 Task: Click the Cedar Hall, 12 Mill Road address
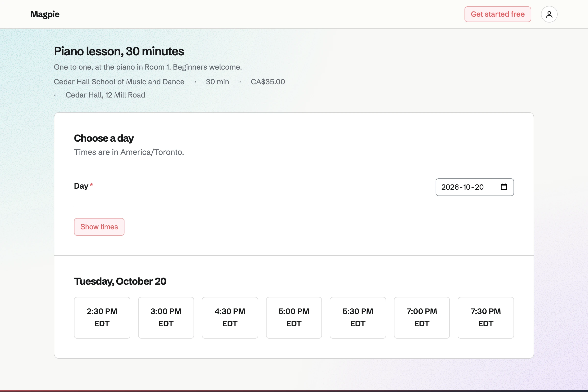pos(105,95)
